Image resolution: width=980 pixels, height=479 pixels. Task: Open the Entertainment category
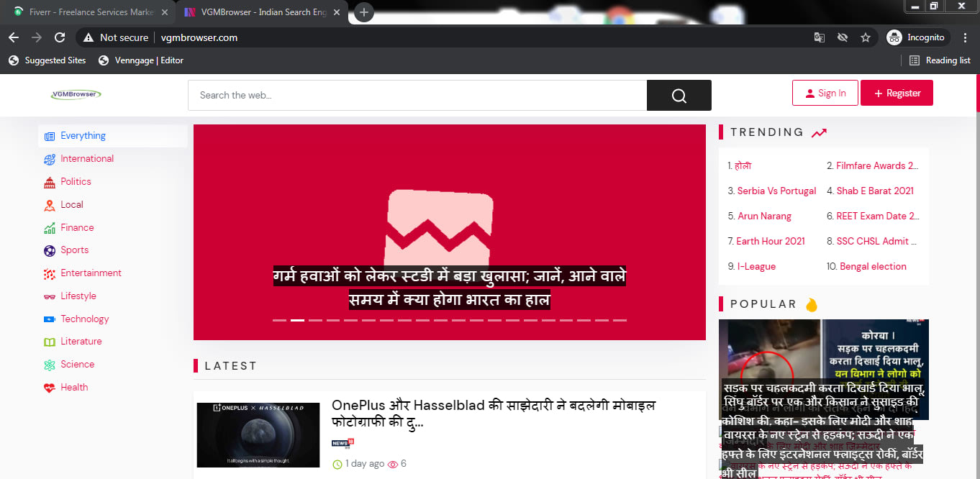[91, 273]
